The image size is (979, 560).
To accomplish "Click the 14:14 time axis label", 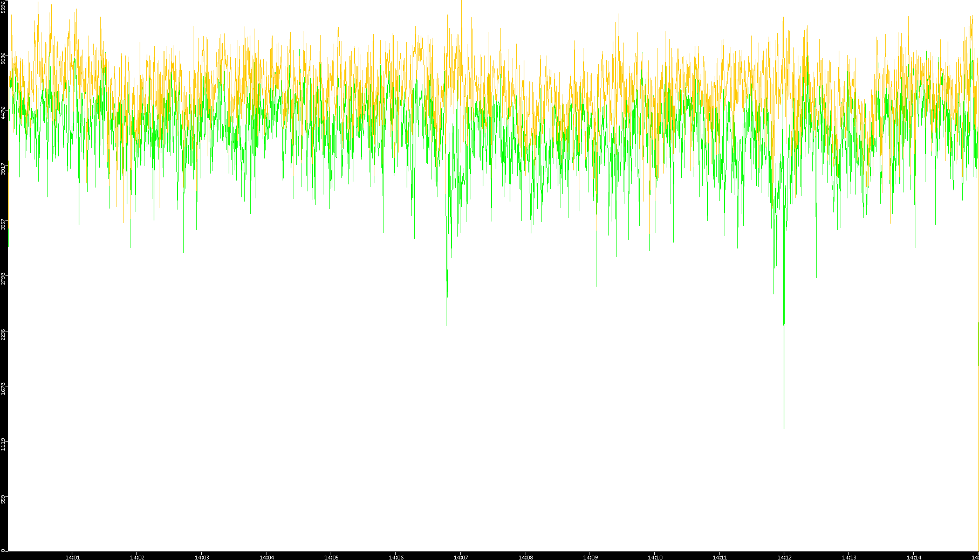I will pos(914,557).
